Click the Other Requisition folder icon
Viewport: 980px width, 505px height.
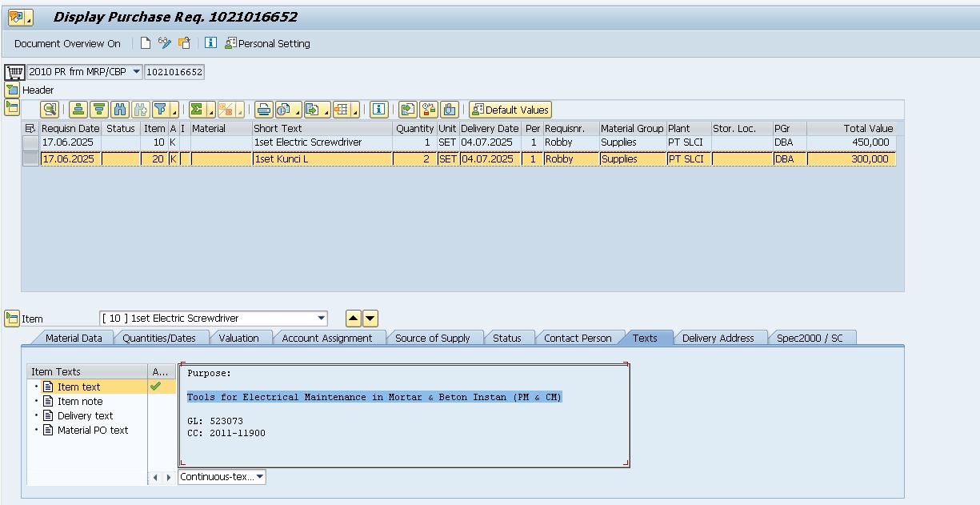(x=184, y=43)
